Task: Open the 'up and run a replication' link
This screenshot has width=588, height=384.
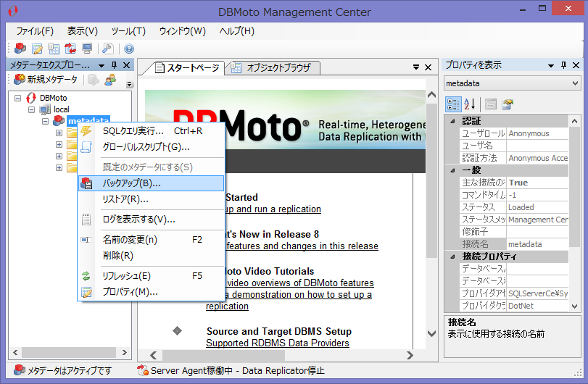Action: [273, 209]
